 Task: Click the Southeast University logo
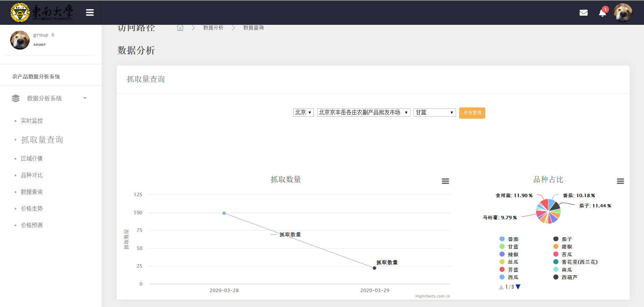point(42,13)
